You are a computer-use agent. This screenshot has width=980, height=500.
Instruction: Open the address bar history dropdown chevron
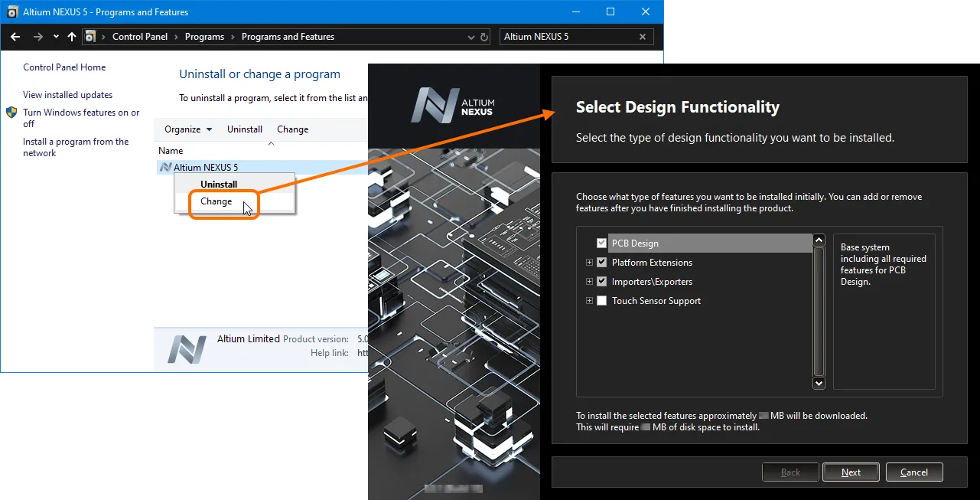pyautogui.click(x=470, y=37)
